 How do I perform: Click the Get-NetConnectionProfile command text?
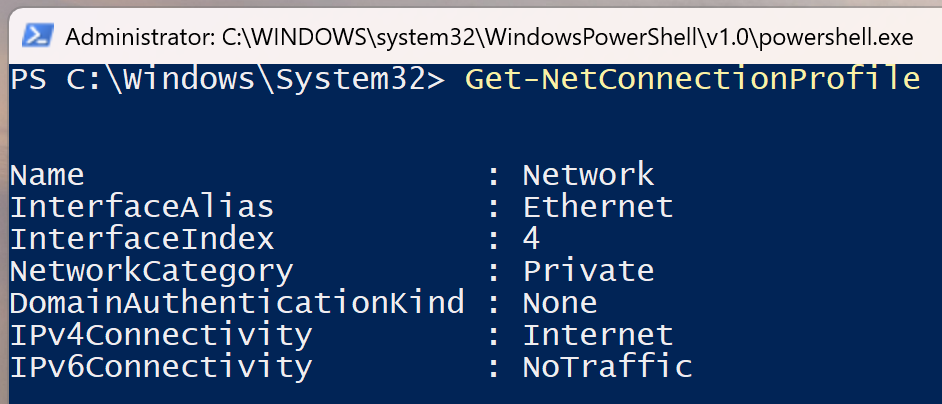(692, 79)
